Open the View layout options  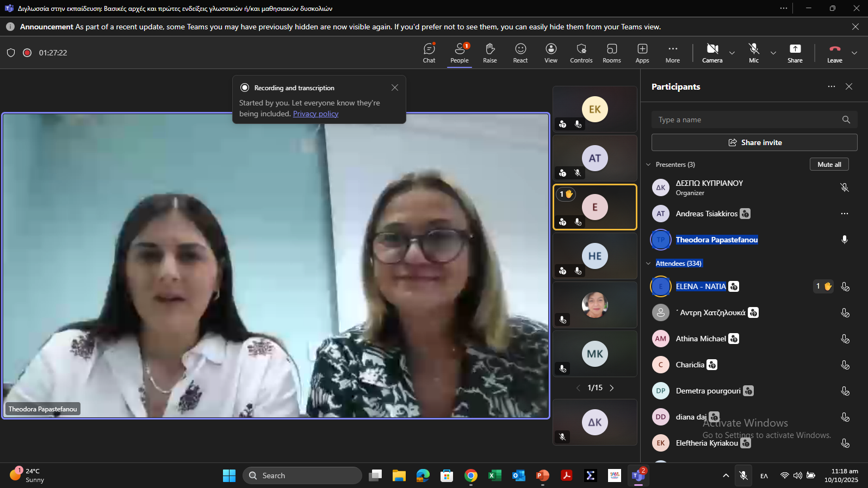click(550, 53)
